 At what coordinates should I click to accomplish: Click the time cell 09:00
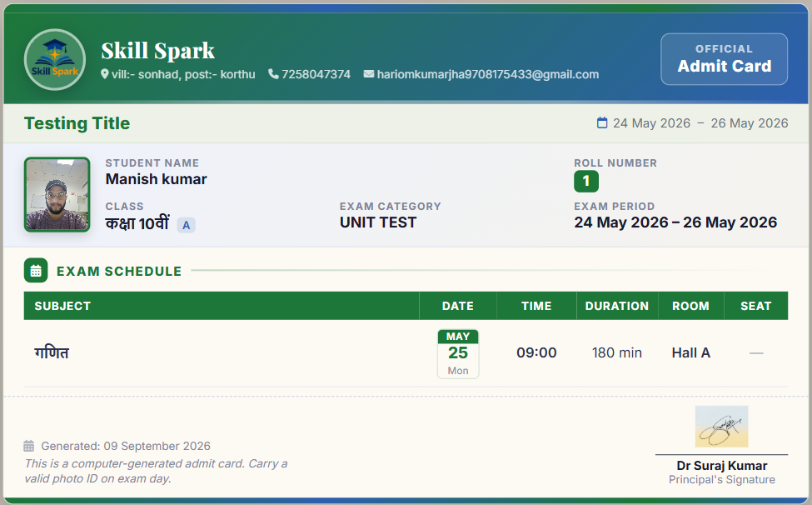click(x=536, y=352)
